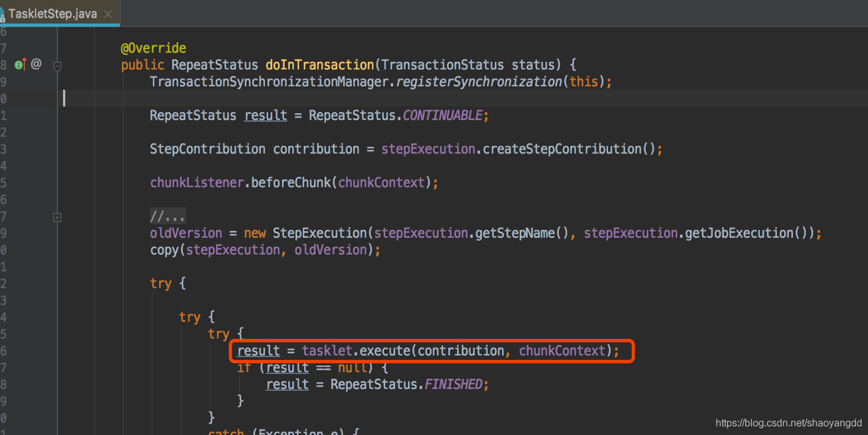Close the TaskletStep.java tab

click(x=108, y=14)
